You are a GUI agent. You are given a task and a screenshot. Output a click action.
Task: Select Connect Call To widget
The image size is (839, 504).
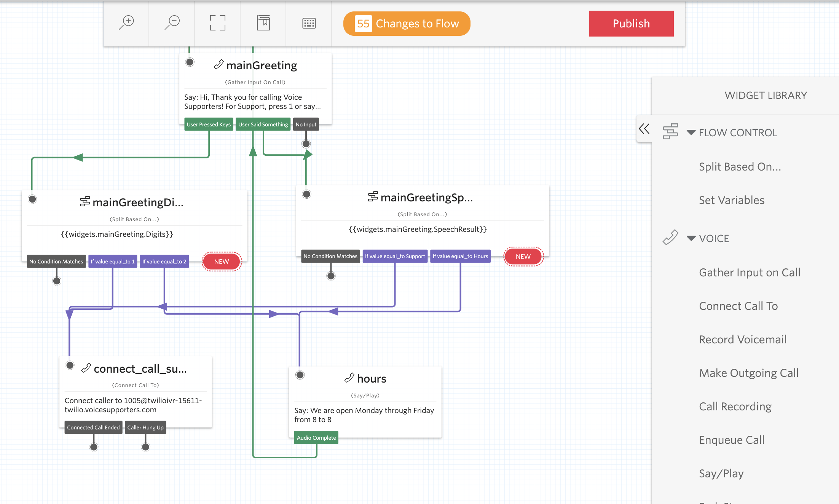739,306
